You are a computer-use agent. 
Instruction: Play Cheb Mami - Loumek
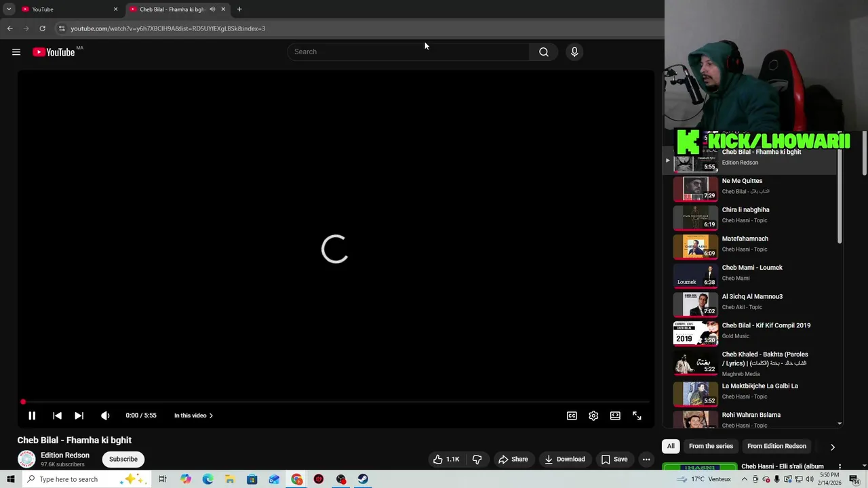(751, 275)
